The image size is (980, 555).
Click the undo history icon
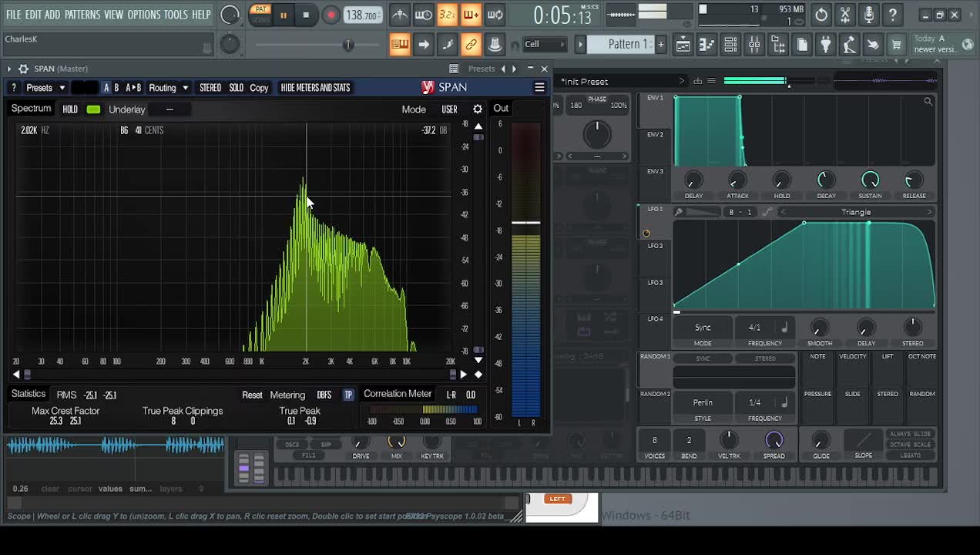pos(821,15)
